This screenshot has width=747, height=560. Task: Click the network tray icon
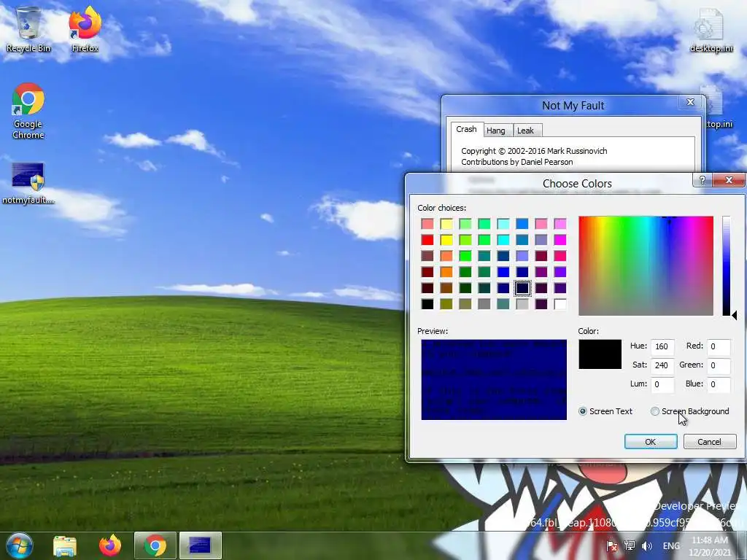[630, 545]
